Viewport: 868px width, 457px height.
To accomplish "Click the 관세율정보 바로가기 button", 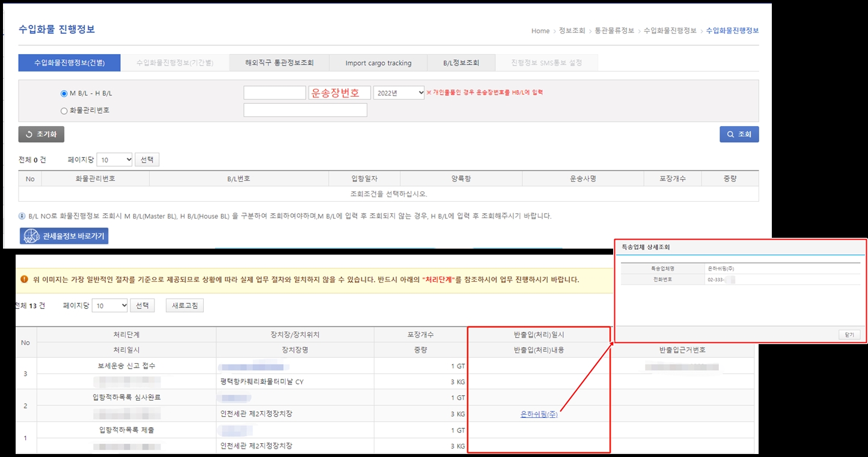I will pyautogui.click(x=64, y=237).
